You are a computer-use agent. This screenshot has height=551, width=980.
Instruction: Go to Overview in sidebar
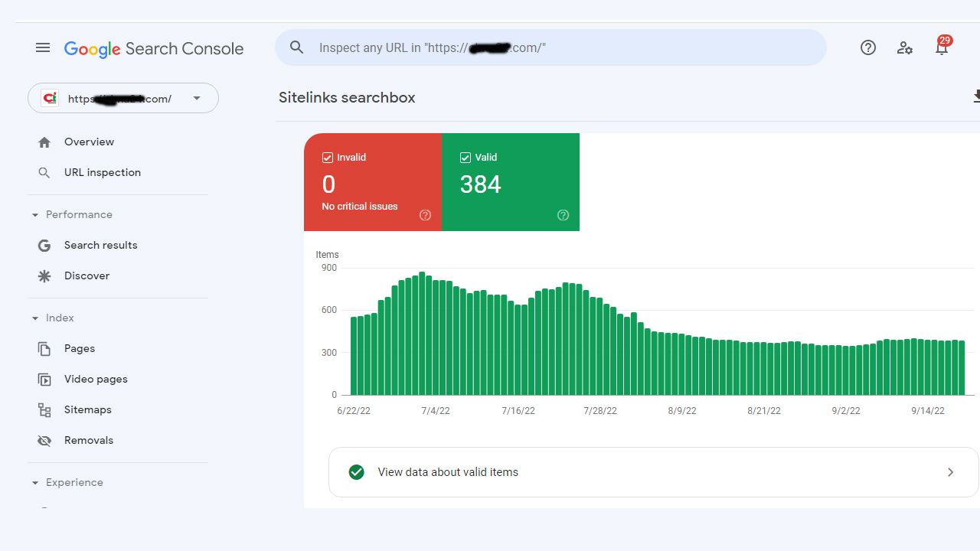[89, 142]
